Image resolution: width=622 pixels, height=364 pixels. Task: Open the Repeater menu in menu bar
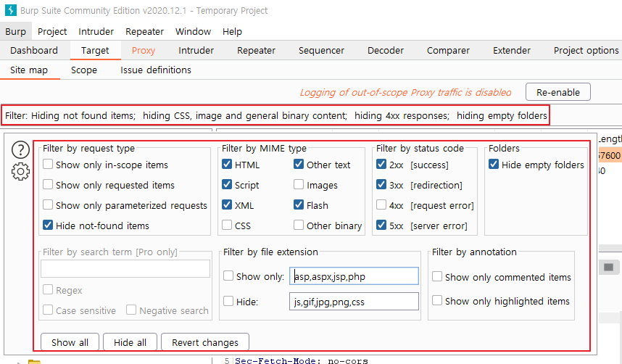point(144,31)
